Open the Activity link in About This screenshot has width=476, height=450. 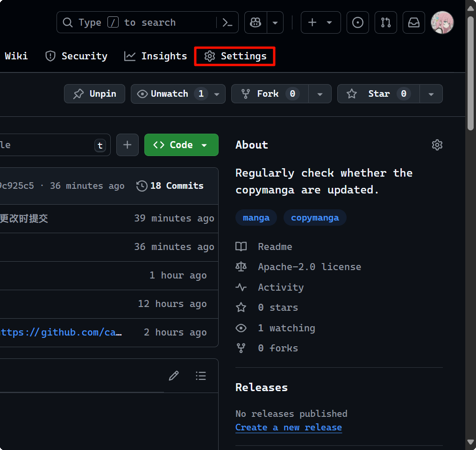tap(270, 287)
